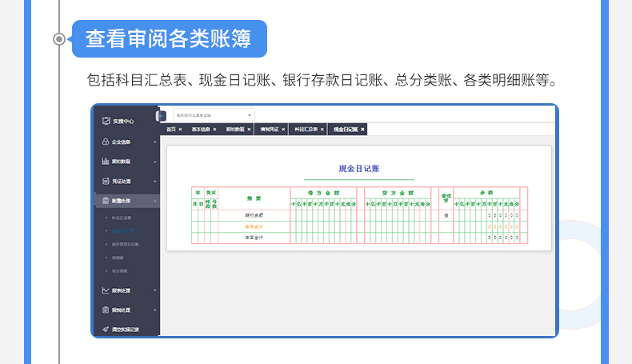Expand the 报表处理 menu chevron
Image resolution: width=632 pixels, height=364 pixels.
coord(155,290)
